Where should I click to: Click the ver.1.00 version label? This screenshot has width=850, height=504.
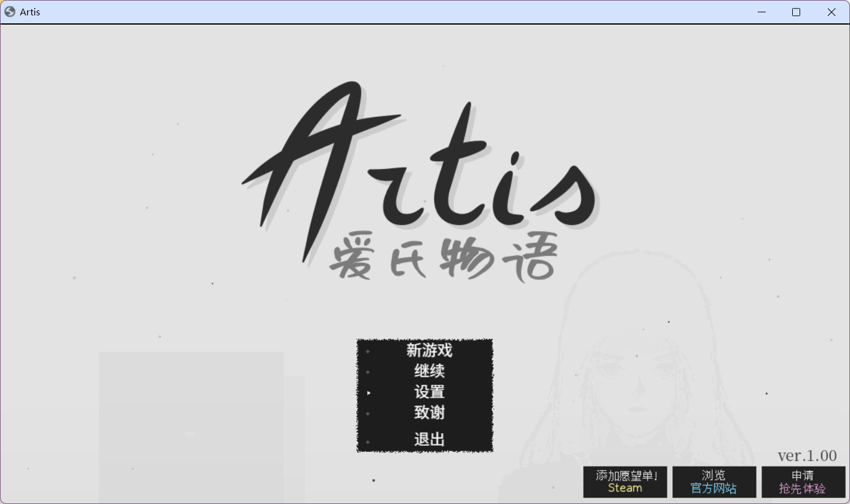pyautogui.click(x=807, y=455)
